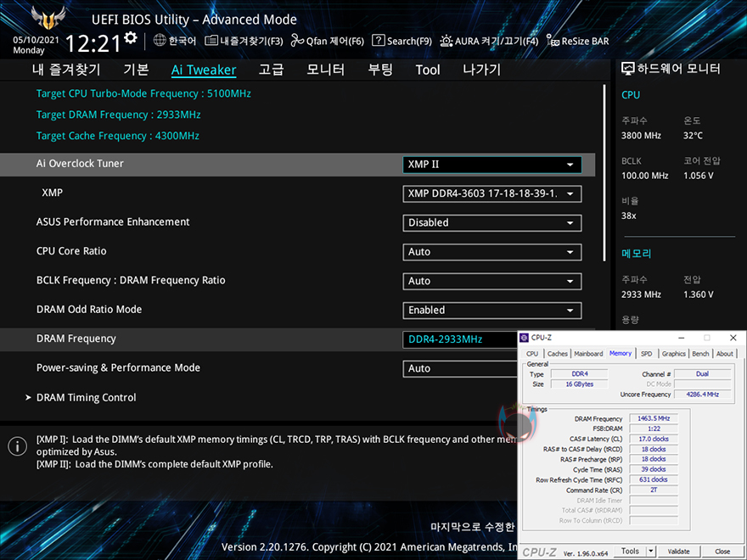Open the About tab in CPU-Z
Screen dimensions: 747x560
pyautogui.click(x=725, y=354)
